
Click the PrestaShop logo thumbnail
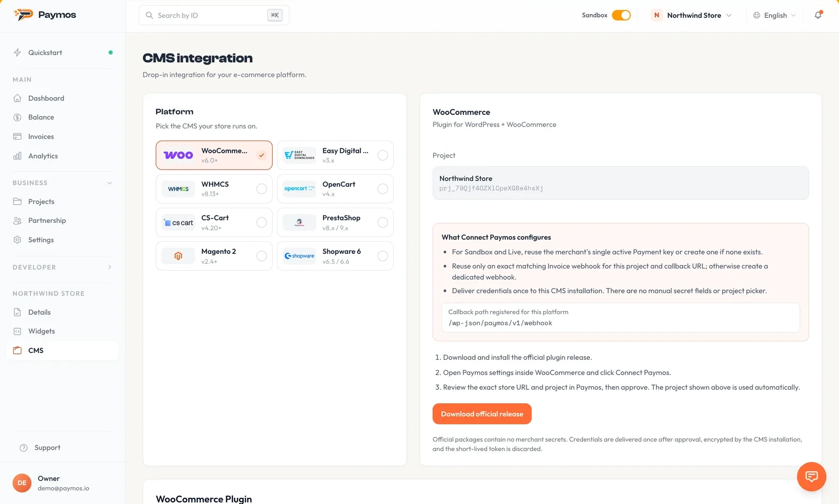click(x=299, y=222)
